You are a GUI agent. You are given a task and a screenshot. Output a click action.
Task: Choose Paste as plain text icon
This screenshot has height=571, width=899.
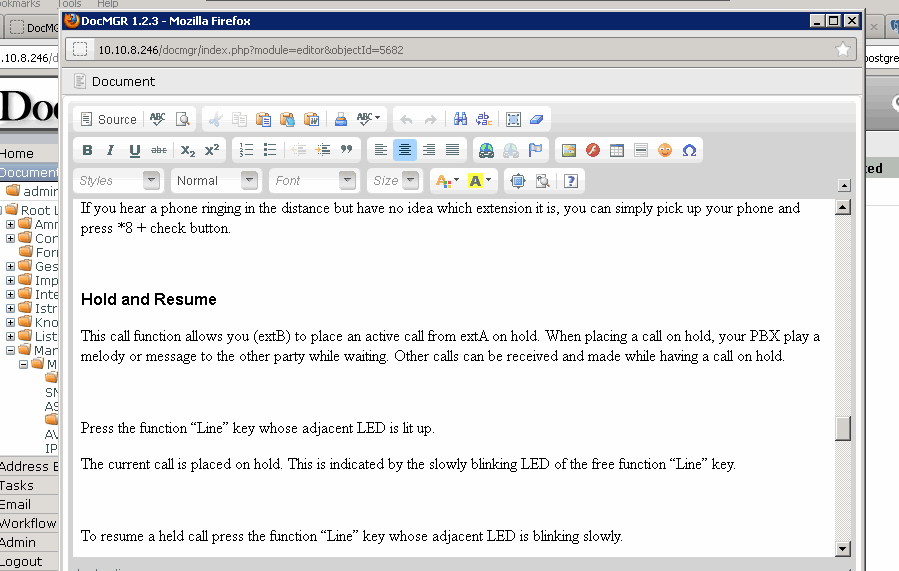(x=287, y=119)
